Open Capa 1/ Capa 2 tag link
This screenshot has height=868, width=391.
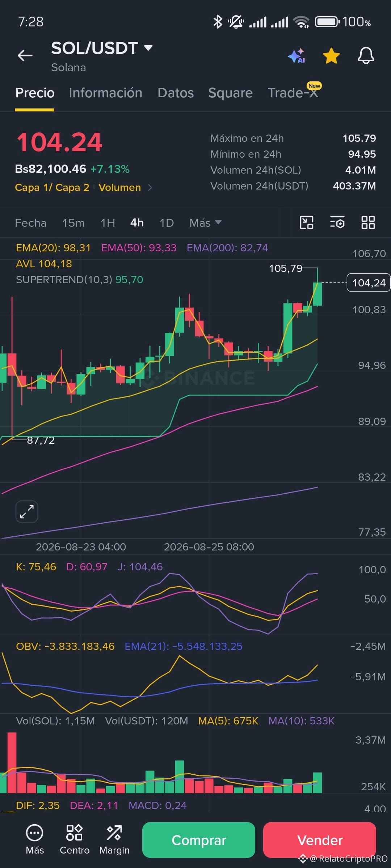pyautogui.click(x=52, y=187)
